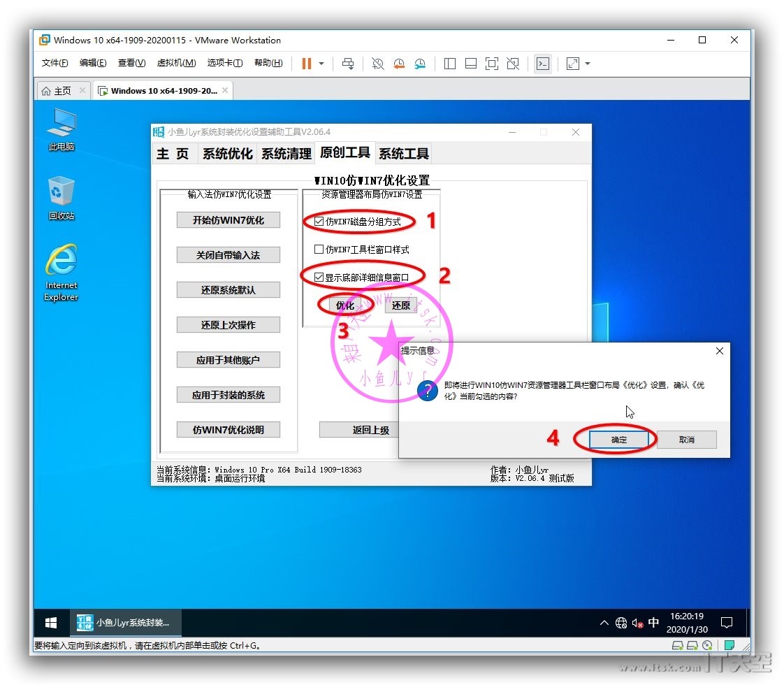Image resolution: width=784 pixels, height=685 pixels.
Task: Open the 查看(V) menu
Action: tap(131, 63)
